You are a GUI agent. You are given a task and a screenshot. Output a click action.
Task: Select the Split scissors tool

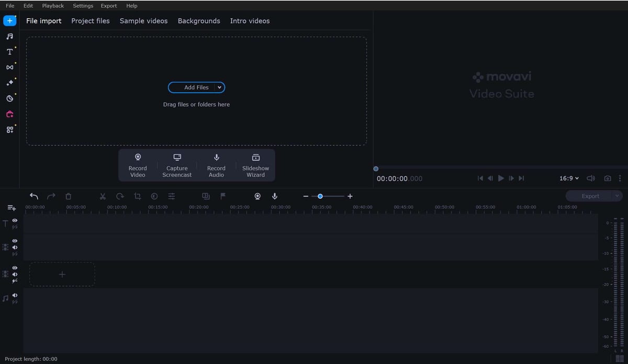click(103, 196)
